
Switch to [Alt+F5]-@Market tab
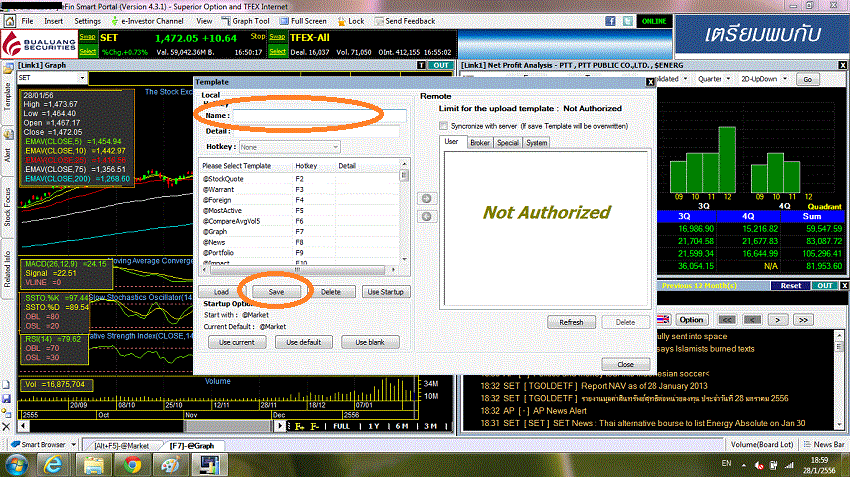121,446
